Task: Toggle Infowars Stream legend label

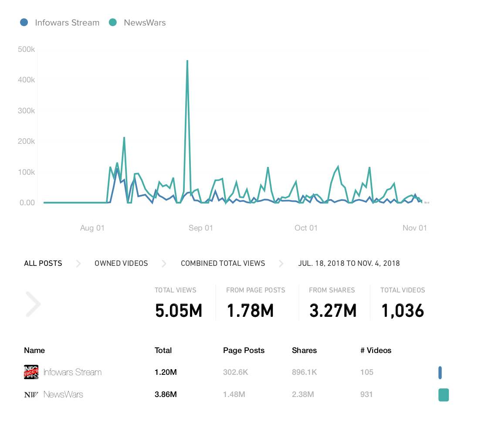Action: [67, 23]
